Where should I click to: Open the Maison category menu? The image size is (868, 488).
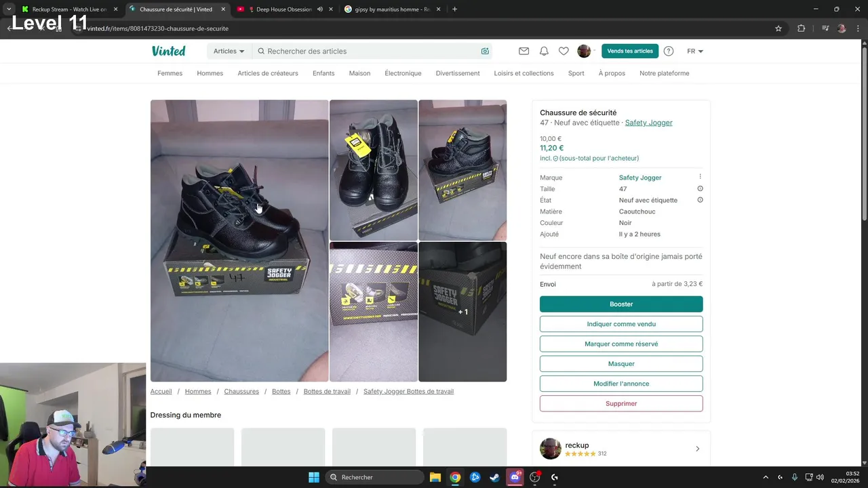pos(359,73)
